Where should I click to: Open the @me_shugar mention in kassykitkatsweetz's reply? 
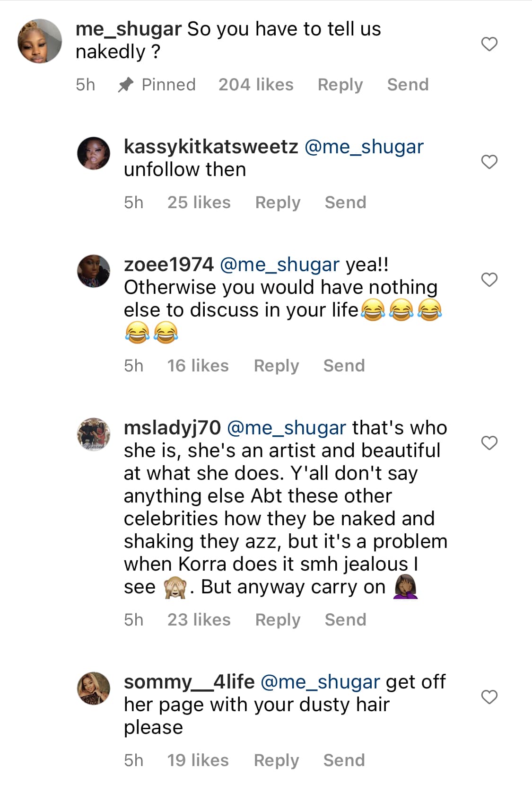pos(364,147)
